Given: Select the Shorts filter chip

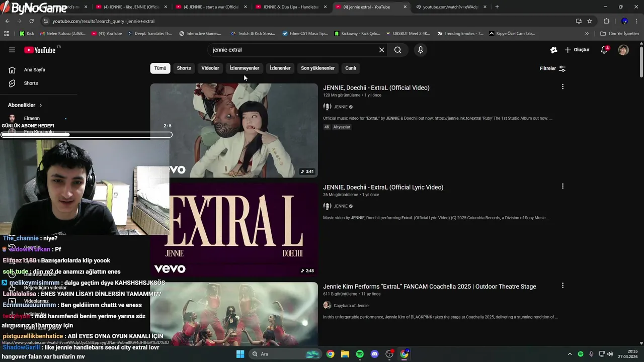Looking at the screenshot, I should (184, 68).
